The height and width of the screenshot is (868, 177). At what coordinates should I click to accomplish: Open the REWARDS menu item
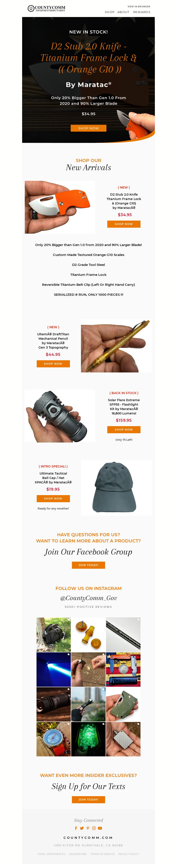pyautogui.click(x=142, y=12)
